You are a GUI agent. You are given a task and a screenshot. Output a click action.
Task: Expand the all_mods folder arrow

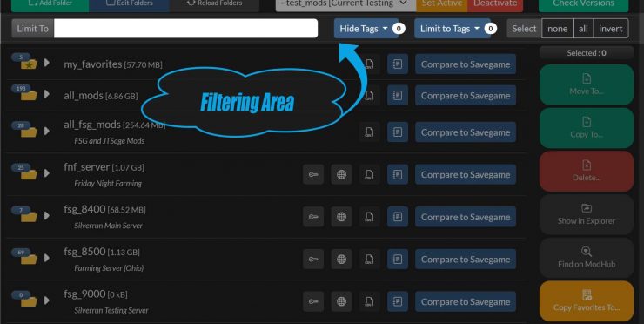(47, 94)
